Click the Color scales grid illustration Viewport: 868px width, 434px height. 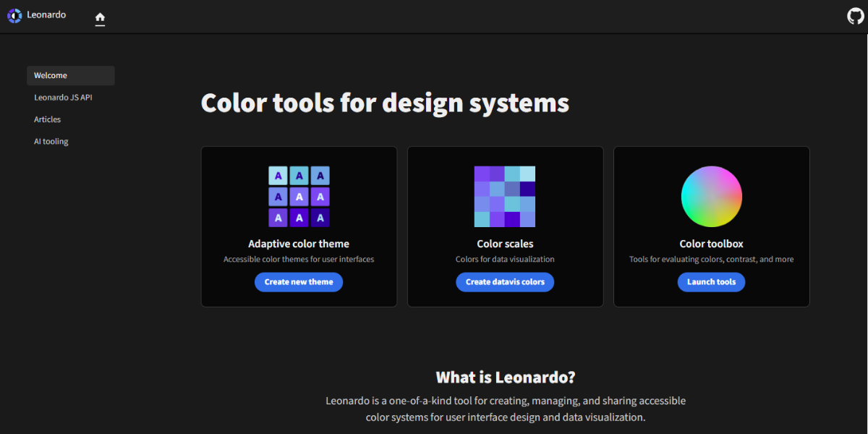pyautogui.click(x=505, y=197)
